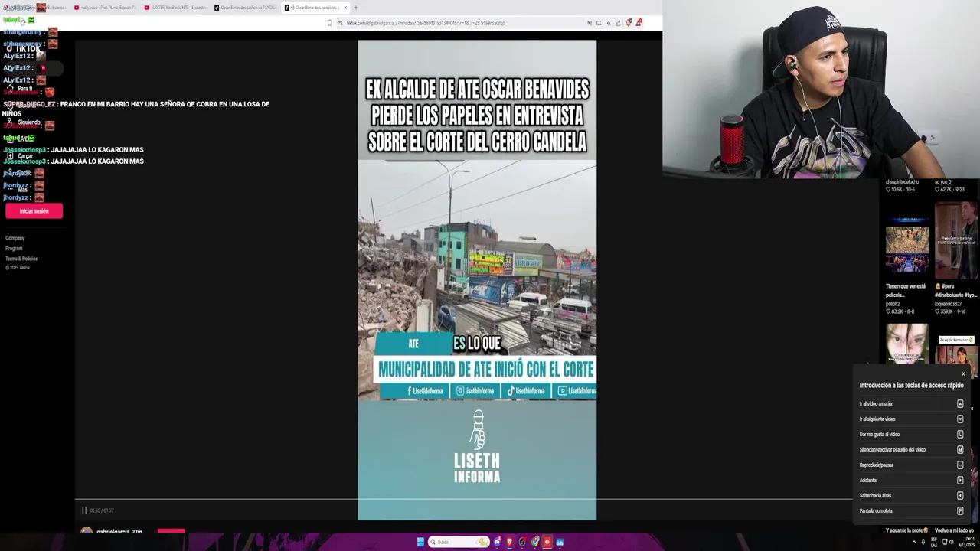Click the up-arrow key icon for previous video
Screen dimensions: 980x551
coord(960,404)
